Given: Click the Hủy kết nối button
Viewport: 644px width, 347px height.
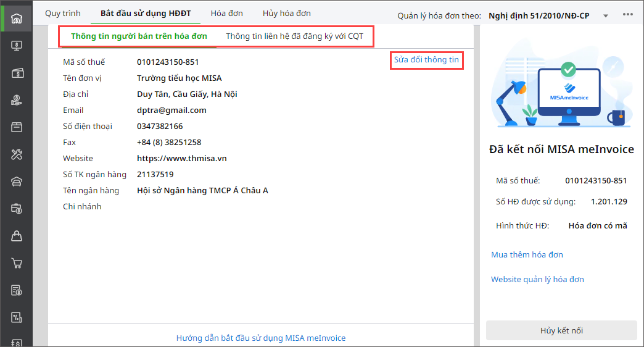Looking at the screenshot, I should point(561,330).
